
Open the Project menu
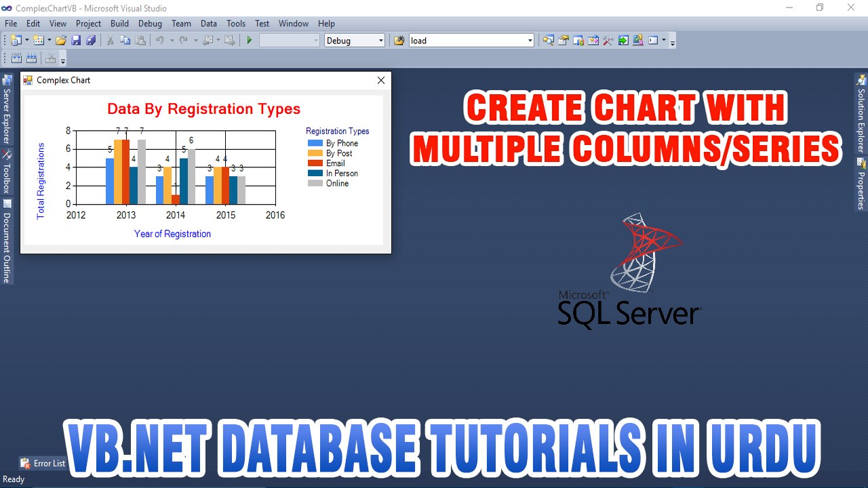pos(88,23)
